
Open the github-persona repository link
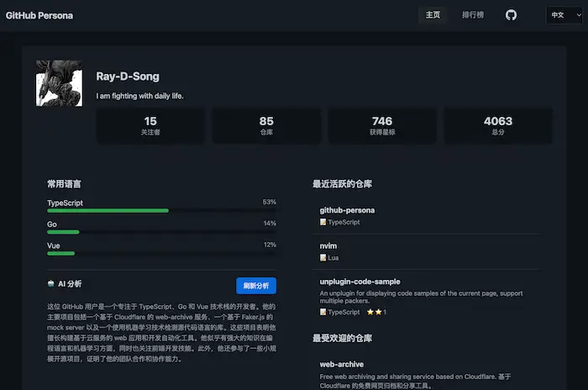(x=347, y=209)
